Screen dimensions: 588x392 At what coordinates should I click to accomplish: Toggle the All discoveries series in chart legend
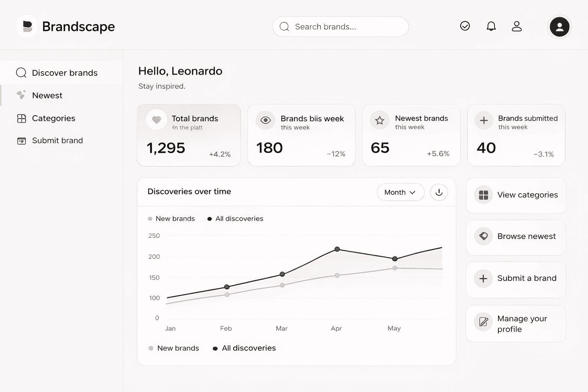(235, 218)
